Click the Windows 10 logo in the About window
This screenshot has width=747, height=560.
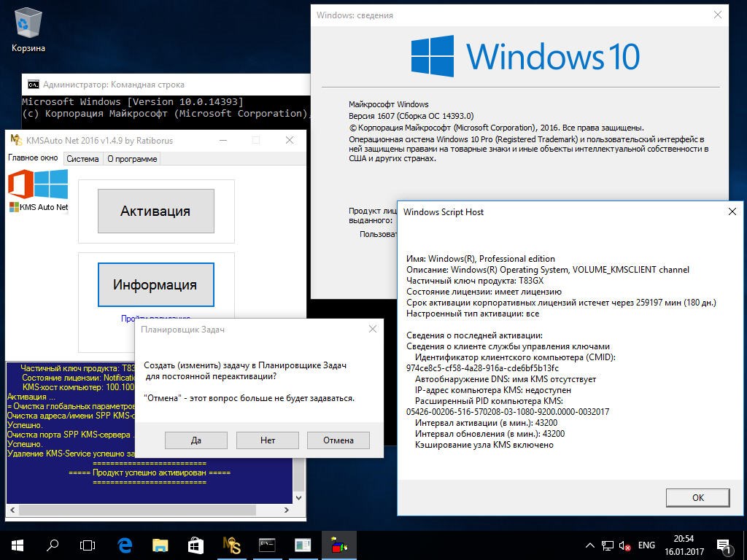click(x=525, y=56)
